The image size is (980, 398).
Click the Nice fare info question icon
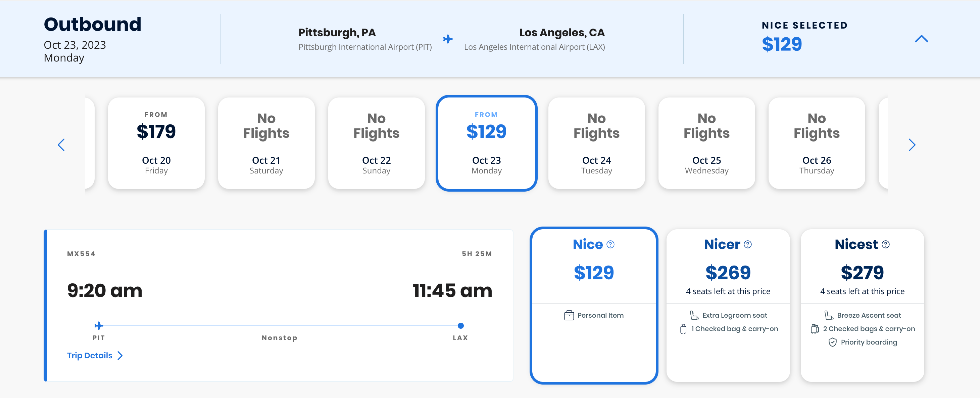[x=610, y=244]
